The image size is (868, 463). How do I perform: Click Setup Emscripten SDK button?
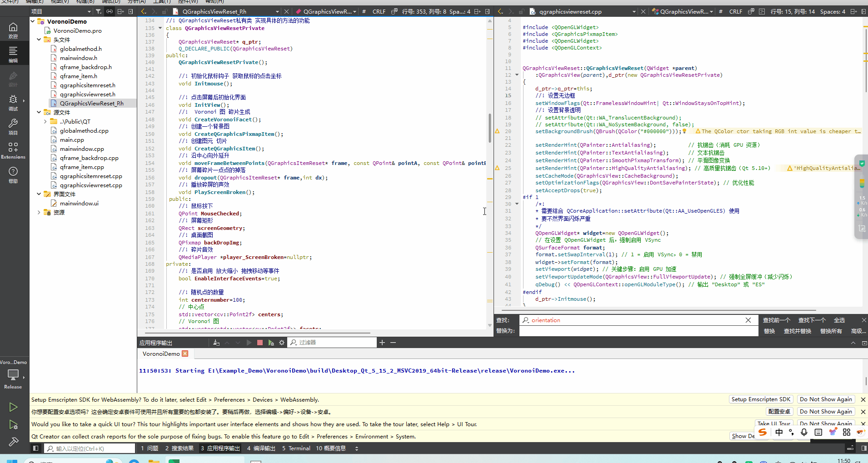click(x=761, y=399)
